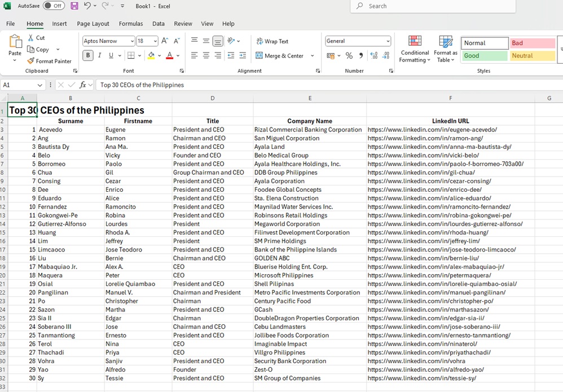Click the Save icon in title bar
563x392 pixels.
pyautogui.click(x=74, y=6)
